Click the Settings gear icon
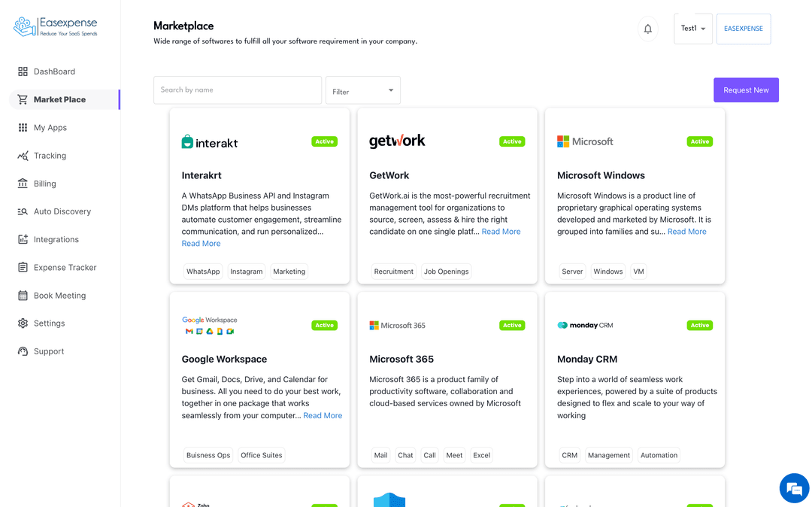 (23, 323)
